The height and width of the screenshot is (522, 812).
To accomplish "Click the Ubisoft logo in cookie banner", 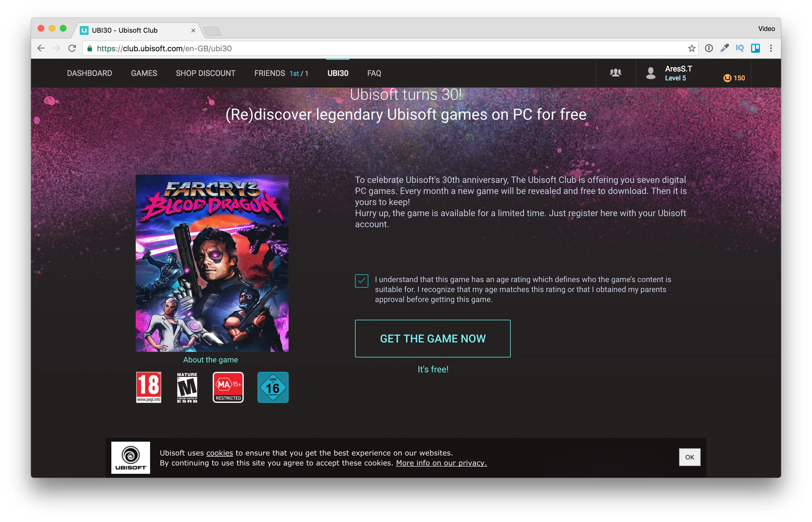I will click(x=131, y=458).
